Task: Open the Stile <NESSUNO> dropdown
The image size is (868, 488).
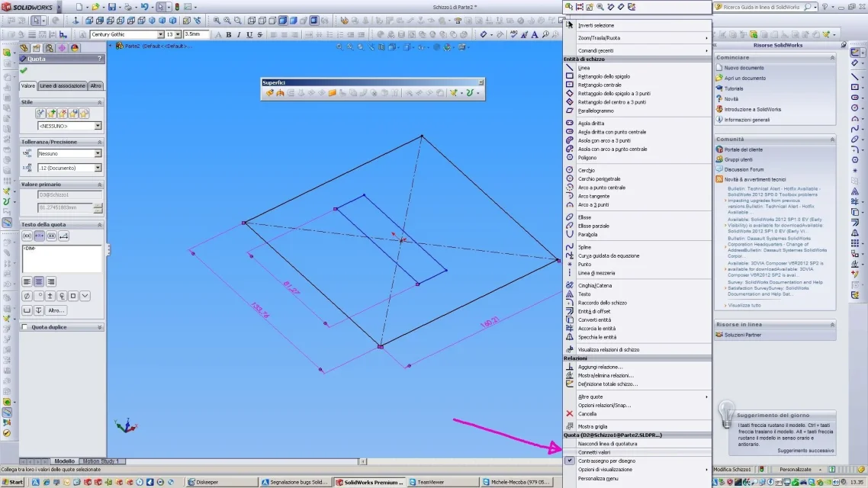Action: pyautogui.click(x=98, y=126)
